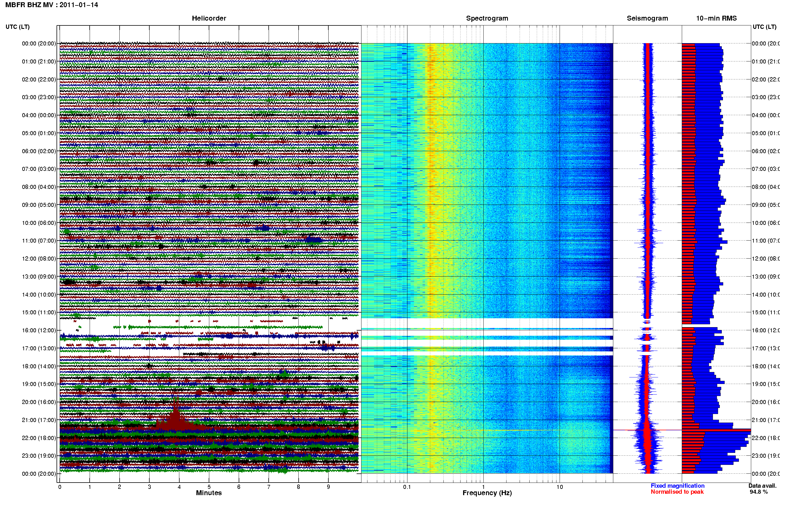Select the "10:00 (06:00)" left axis time label

coord(39,223)
